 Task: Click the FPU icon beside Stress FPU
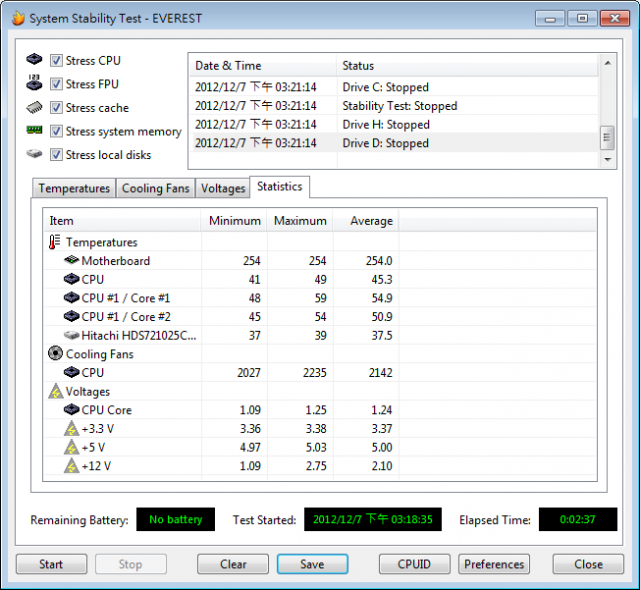pos(34,82)
